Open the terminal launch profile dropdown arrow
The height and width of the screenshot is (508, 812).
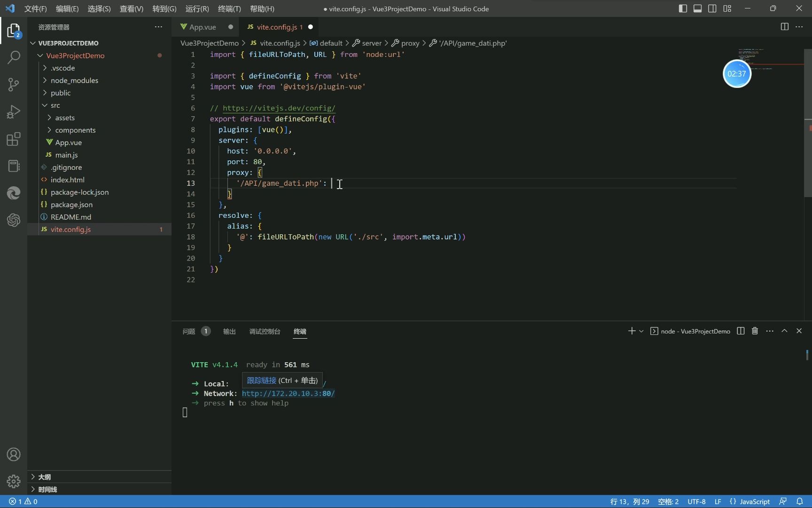[x=641, y=331]
